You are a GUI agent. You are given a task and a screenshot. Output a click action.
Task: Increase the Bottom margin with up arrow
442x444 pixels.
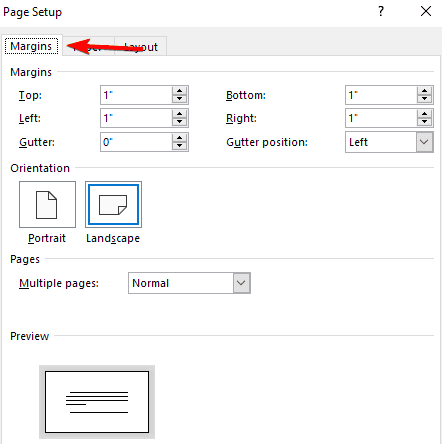click(424, 91)
